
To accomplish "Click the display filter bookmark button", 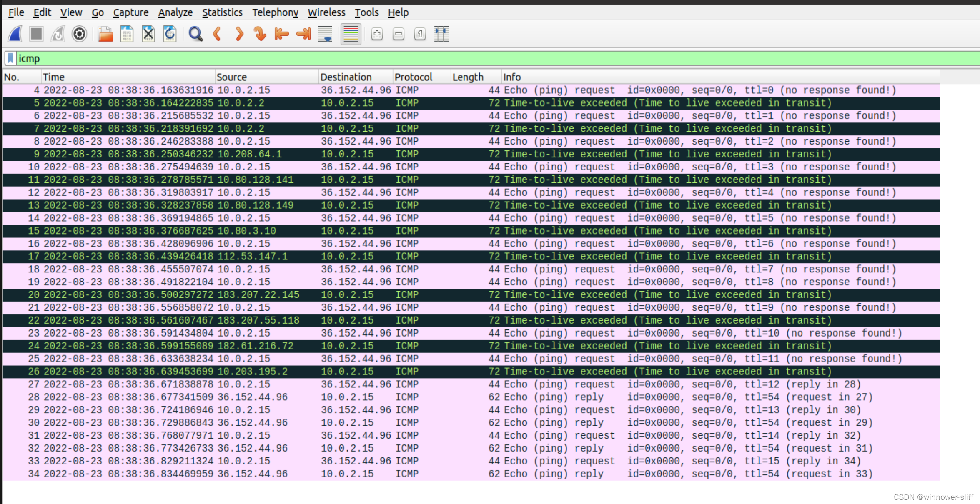I will 11,59.
